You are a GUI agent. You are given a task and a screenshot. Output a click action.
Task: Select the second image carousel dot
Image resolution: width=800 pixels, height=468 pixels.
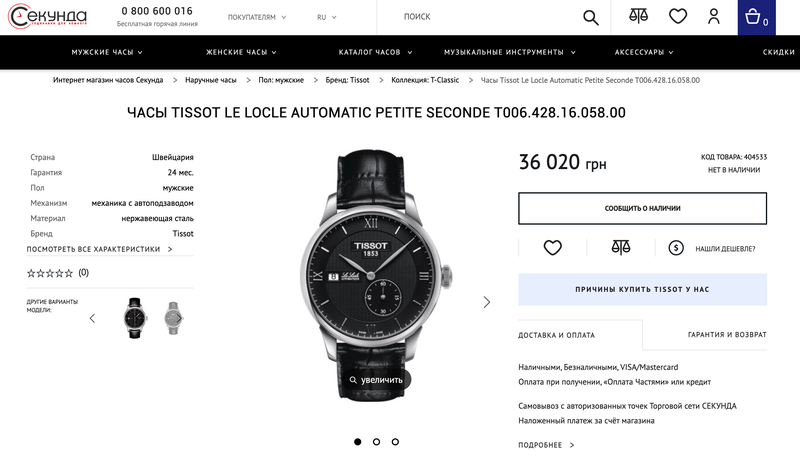(376, 441)
